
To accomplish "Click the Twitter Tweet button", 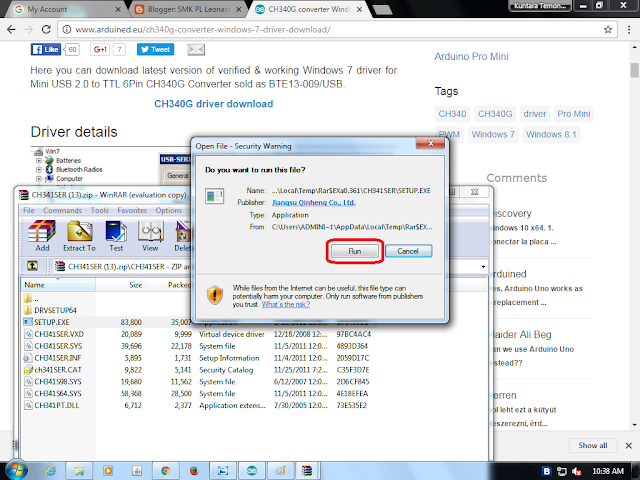I will coord(156,49).
